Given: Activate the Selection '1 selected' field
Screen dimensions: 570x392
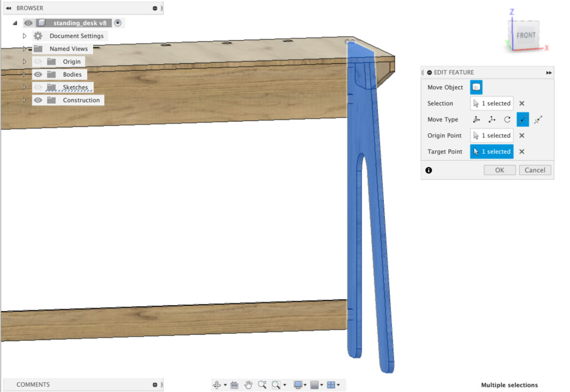Looking at the screenshot, I should tap(492, 103).
